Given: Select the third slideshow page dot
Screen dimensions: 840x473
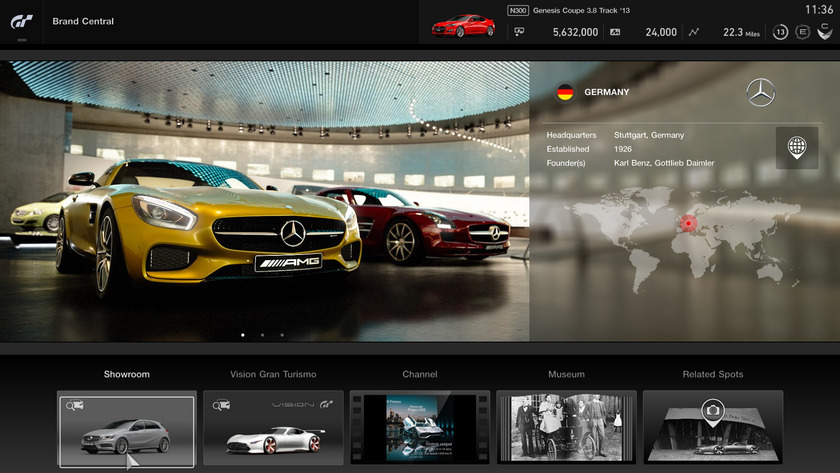Looking at the screenshot, I should [282, 335].
